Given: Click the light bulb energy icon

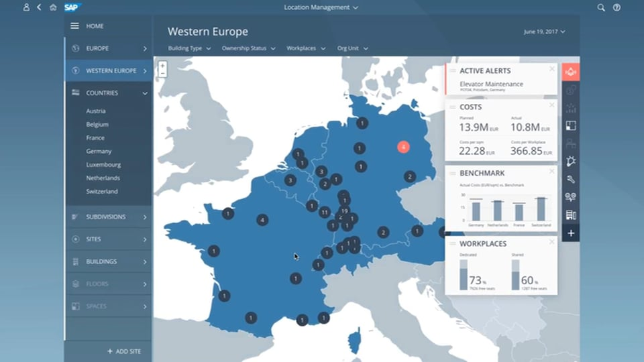Looking at the screenshot, I should pos(571,162).
